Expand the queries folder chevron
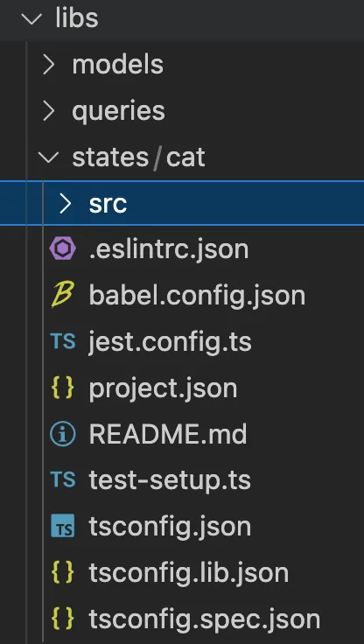 click(49, 111)
